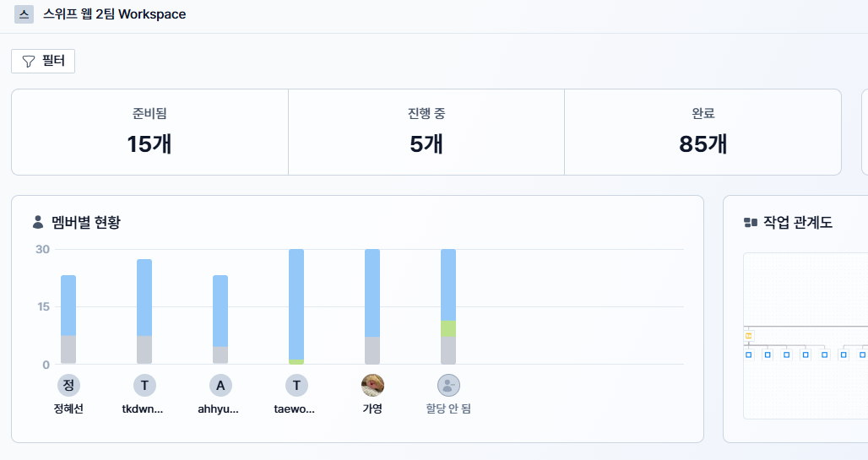This screenshot has height=460, width=868.
Task: Click the 멤버별 현황 person icon
Action: click(x=38, y=222)
